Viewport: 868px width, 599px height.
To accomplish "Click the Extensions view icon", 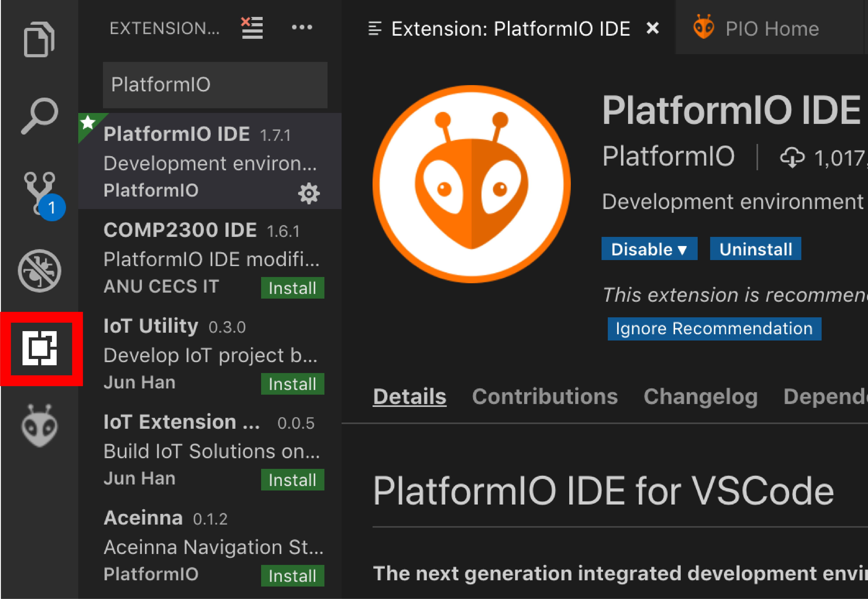I will click(40, 348).
